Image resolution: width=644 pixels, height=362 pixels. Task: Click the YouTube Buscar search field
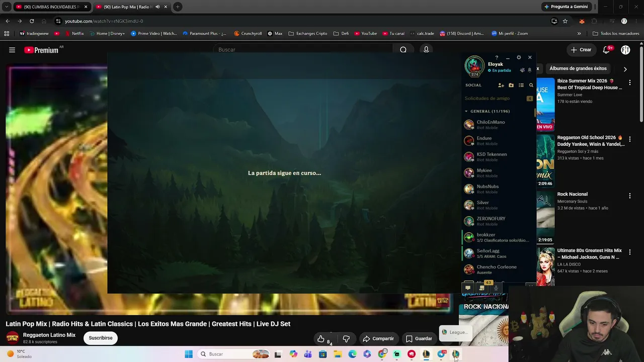tap(304, 50)
